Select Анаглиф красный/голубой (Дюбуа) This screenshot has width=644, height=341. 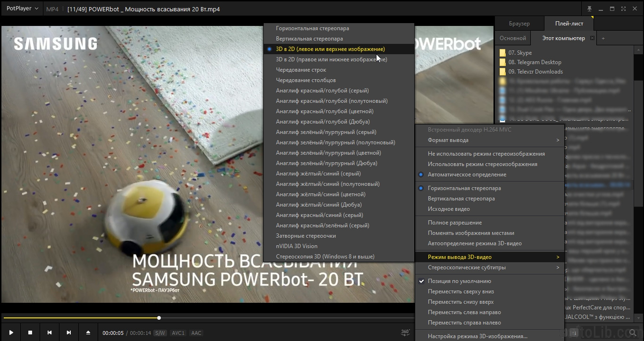click(339, 122)
